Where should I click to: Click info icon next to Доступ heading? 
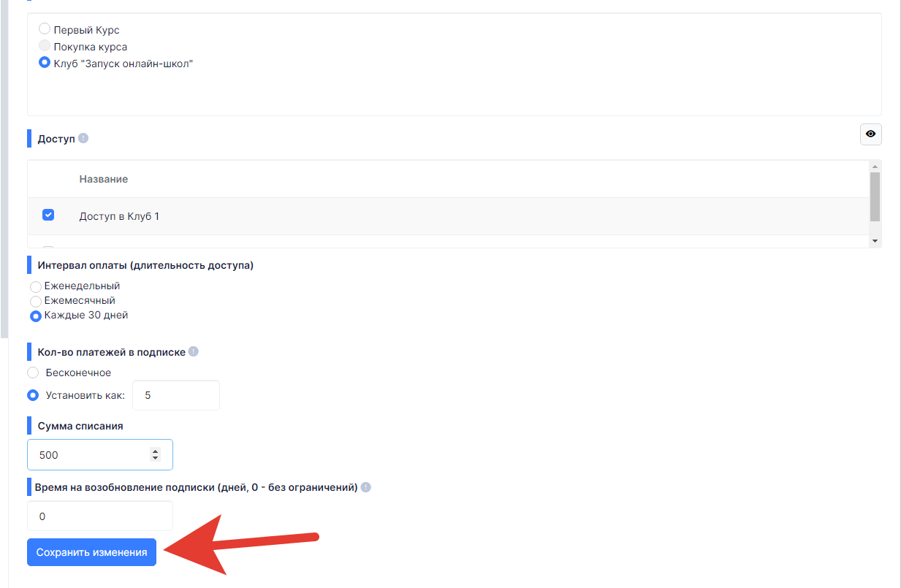coord(83,138)
